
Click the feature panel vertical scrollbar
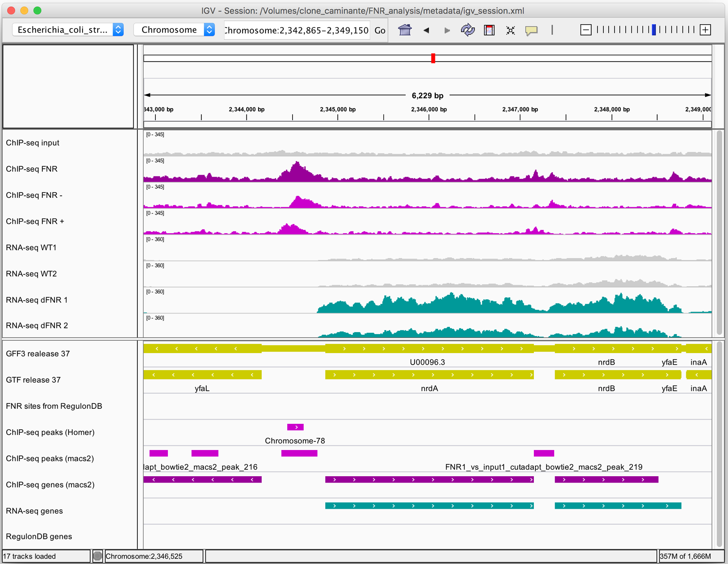pos(719,444)
